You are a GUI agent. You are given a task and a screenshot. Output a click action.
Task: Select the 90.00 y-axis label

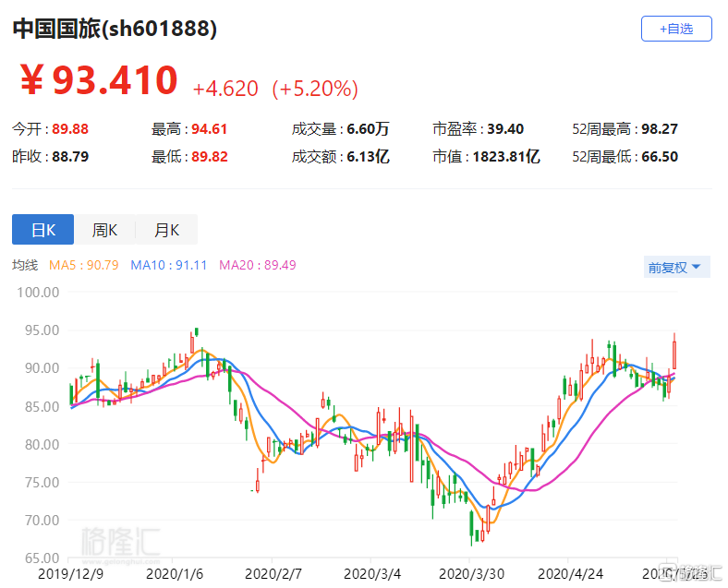point(42,368)
